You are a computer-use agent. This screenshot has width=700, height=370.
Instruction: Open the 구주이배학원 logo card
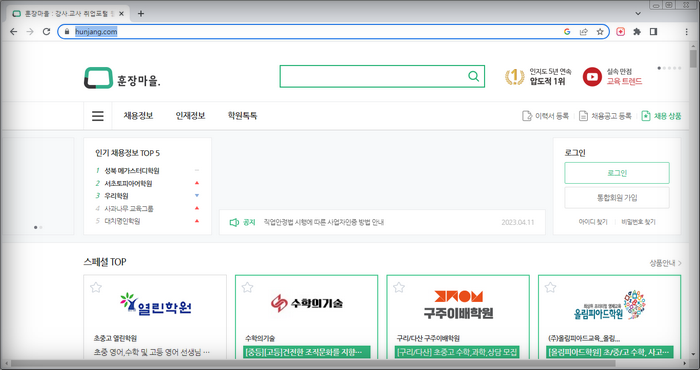458,305
